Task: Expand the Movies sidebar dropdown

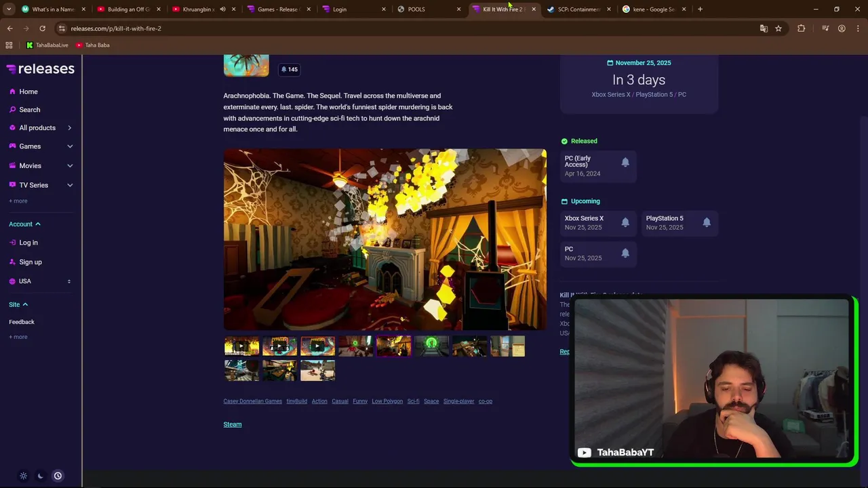Action: tap(69, 165)
